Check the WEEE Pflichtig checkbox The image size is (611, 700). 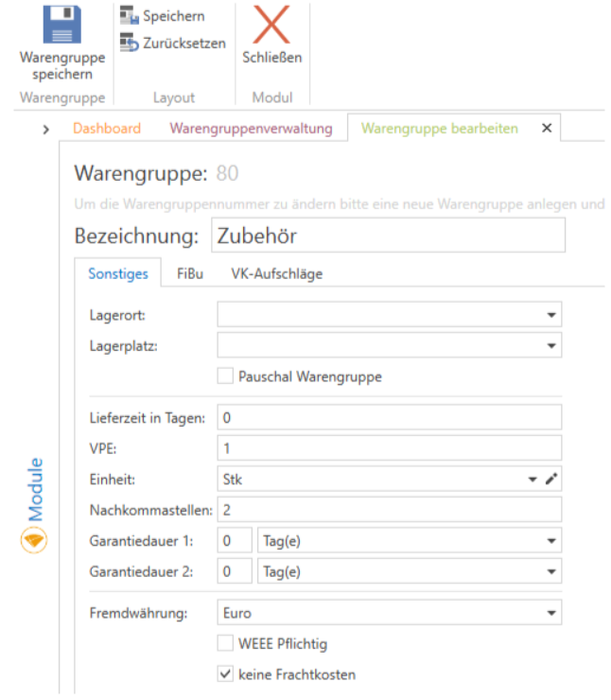click(225, 643)
